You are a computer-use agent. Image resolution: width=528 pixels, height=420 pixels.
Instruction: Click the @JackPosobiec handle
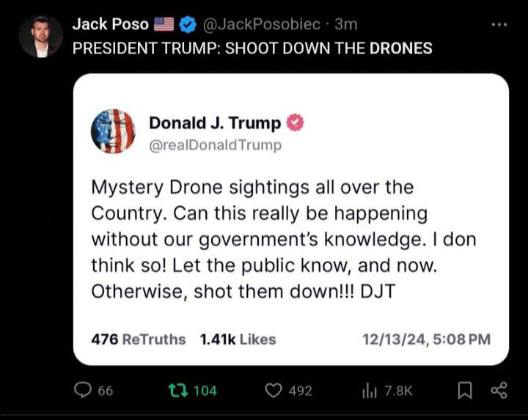point(261,24)
